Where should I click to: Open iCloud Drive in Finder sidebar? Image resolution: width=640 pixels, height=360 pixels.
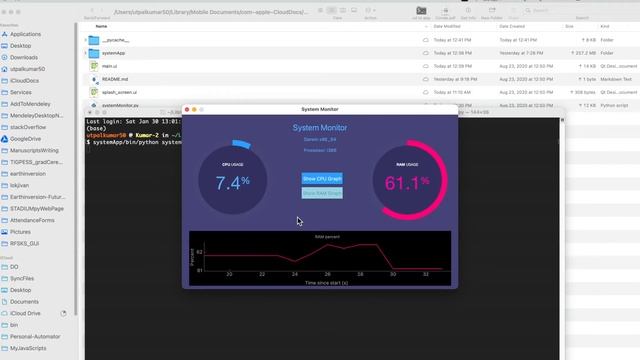25,313
